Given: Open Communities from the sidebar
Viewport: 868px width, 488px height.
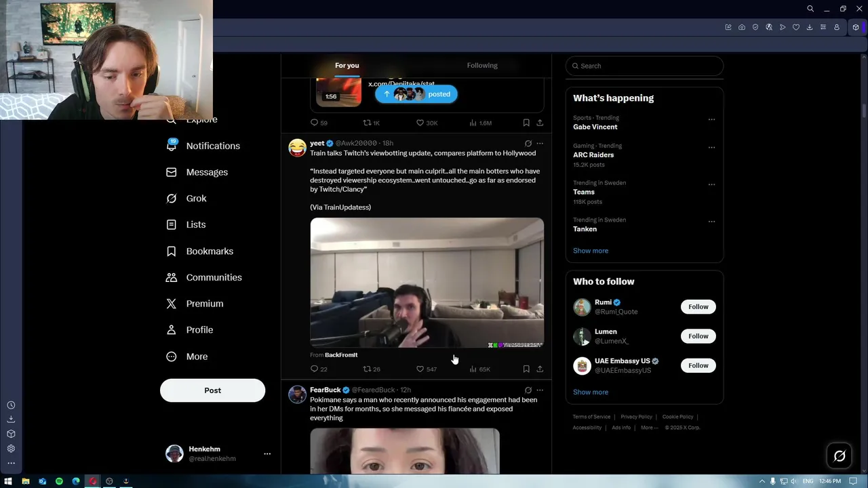Looking at the screenshot, I should click(x=204, y=277).
